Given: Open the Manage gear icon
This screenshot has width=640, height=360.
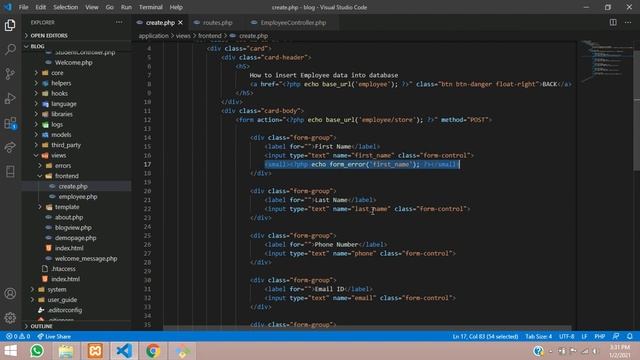Looking at the screenshot, I should (10, 318).
